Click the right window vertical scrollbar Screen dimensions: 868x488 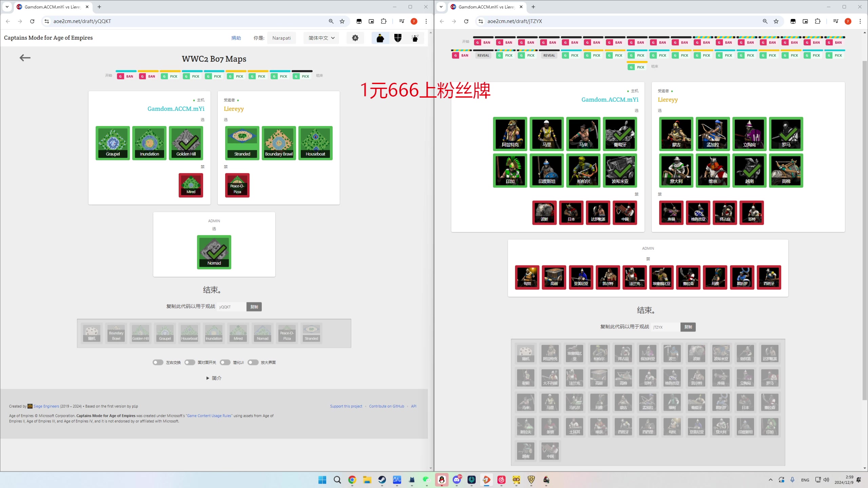tap(865, 230)
